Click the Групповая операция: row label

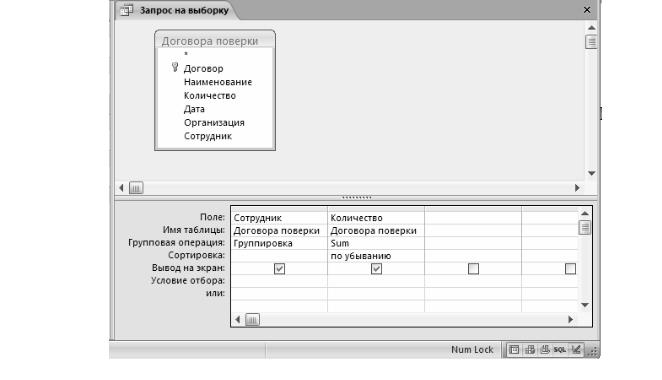pyautogui.click(x=176, y=243)
